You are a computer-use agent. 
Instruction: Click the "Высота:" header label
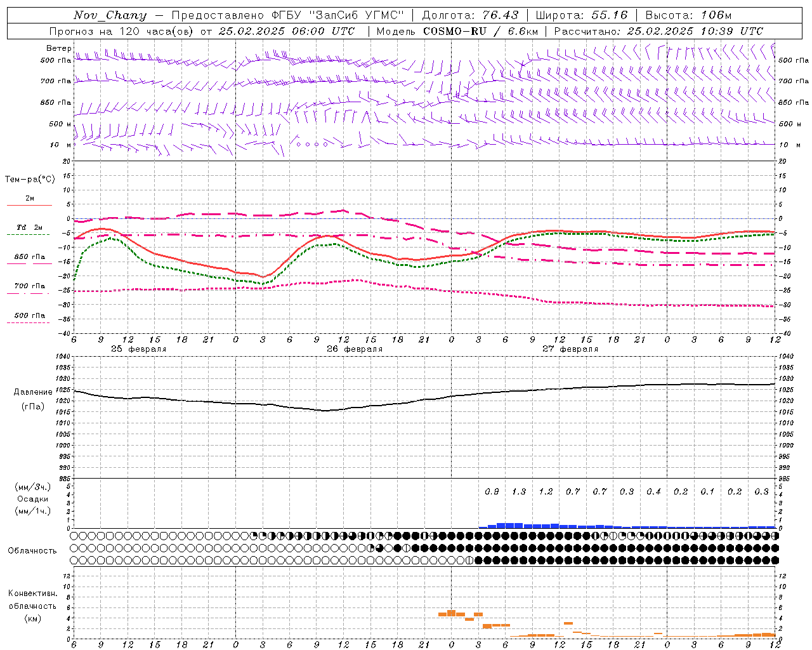[x=670, y=15]
